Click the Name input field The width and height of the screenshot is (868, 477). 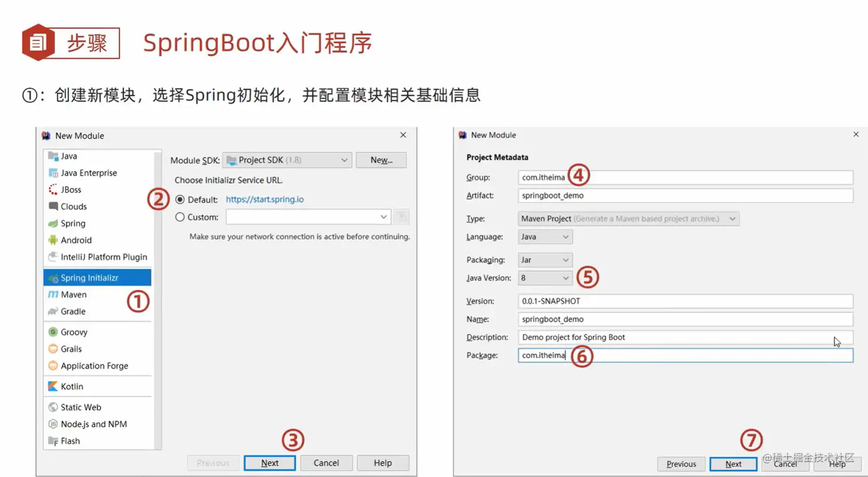click(685, 319)
